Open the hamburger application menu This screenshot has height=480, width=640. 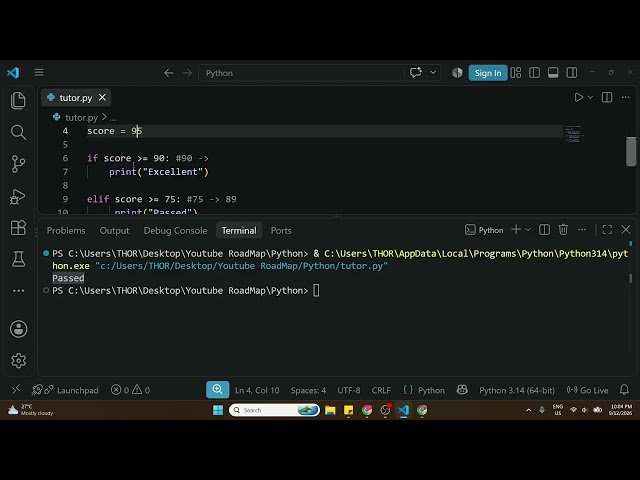point(39,73)
